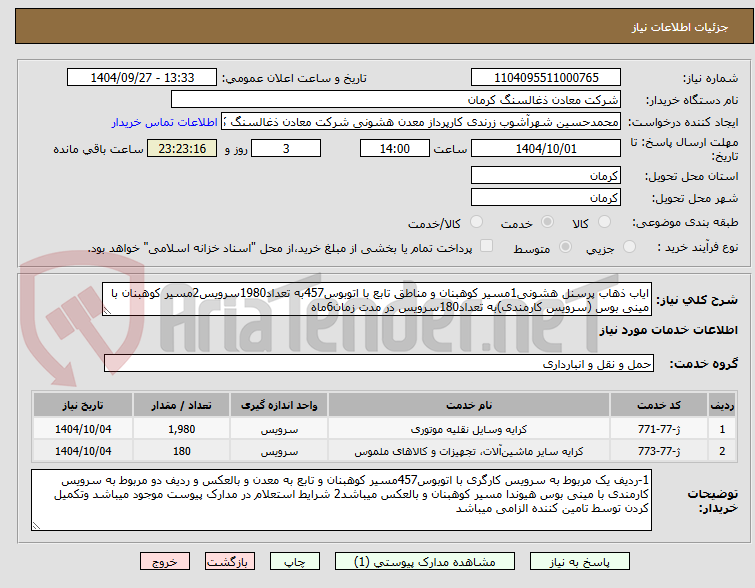Click service code ژ-77-771 cell

pyautogui.click(x=658, y=429)
